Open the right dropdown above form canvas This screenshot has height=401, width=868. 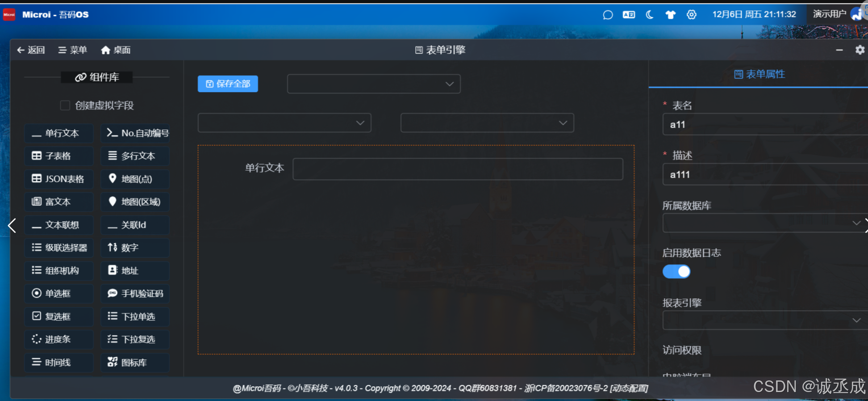pyautogui.click(x=487, y=123)
